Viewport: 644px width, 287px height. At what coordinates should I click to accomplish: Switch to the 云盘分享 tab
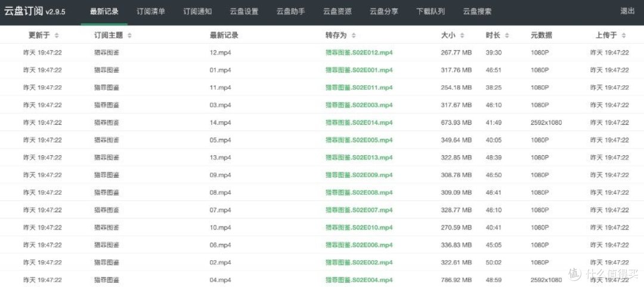(384, 11)
